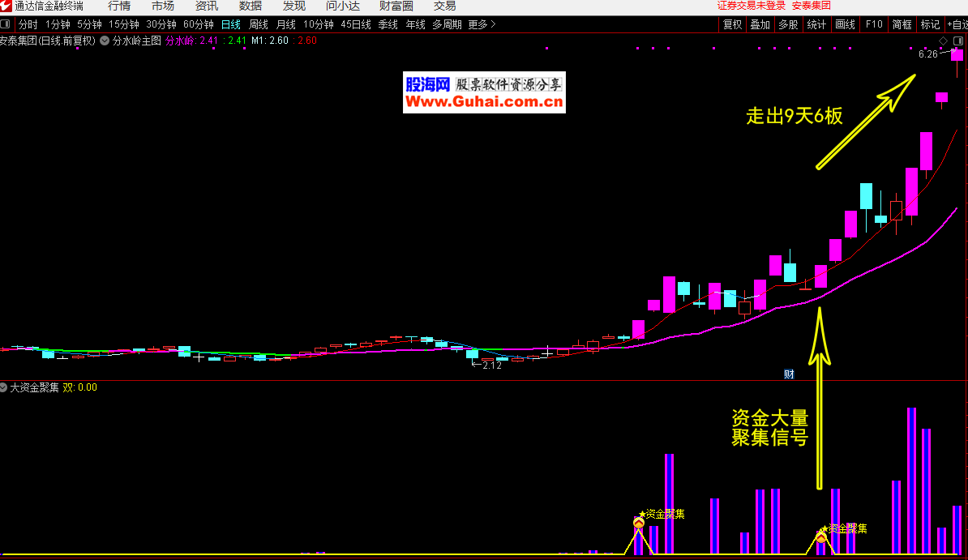Click the 叠加 overlay button
Viewport: 968px width, 560px height.
pyautogui.click(x=760, y=24)
